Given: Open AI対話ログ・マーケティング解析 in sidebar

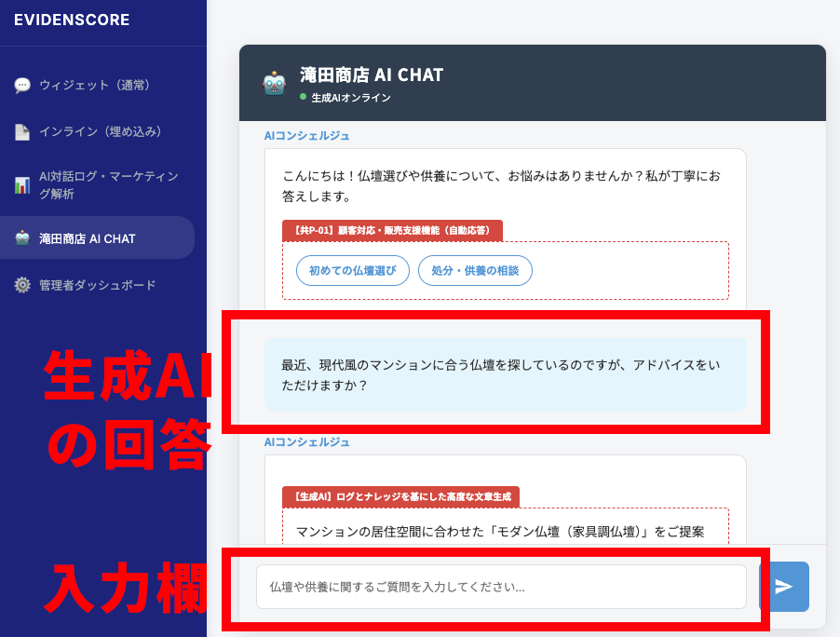Looking at the screenshot, I should coord(108,185).
